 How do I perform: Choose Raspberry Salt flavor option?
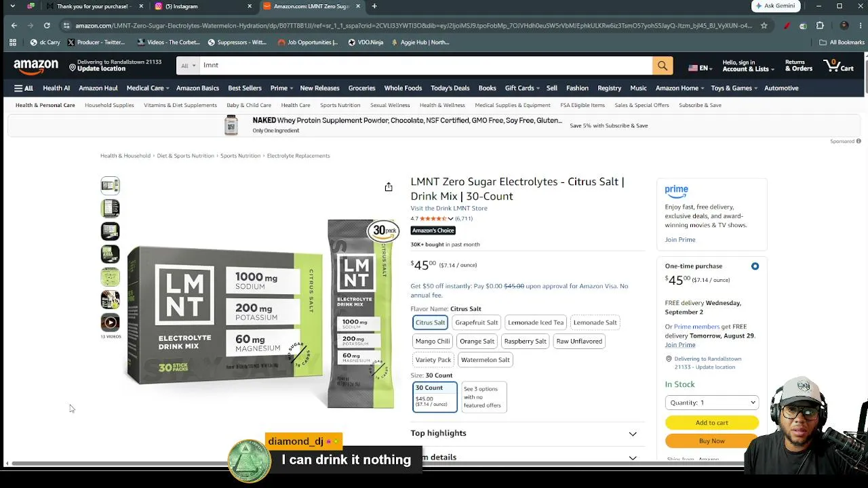(525, 341)
